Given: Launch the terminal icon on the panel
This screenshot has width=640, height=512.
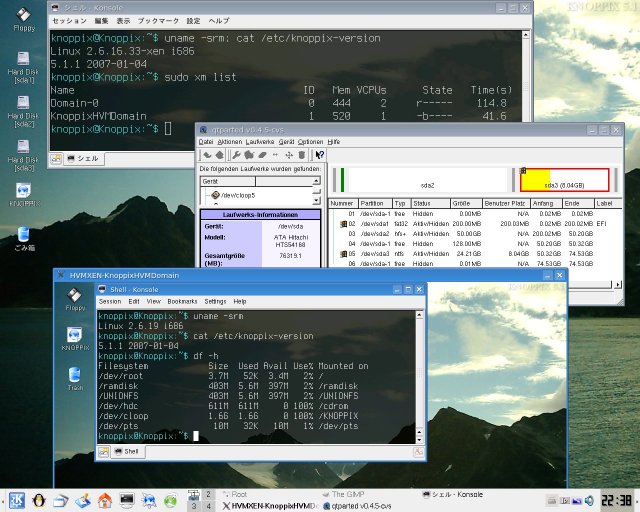Looking at the screenshot, I should click(x=127, y=500).
